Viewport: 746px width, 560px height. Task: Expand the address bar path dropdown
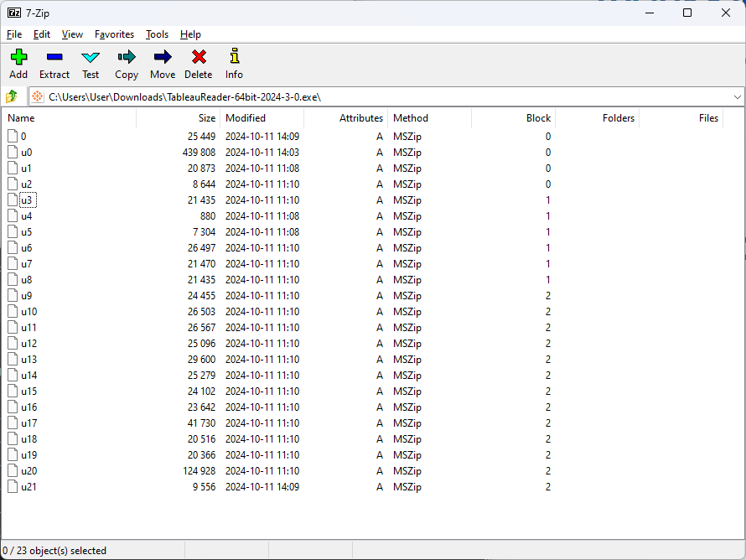(x=738, y=97)
